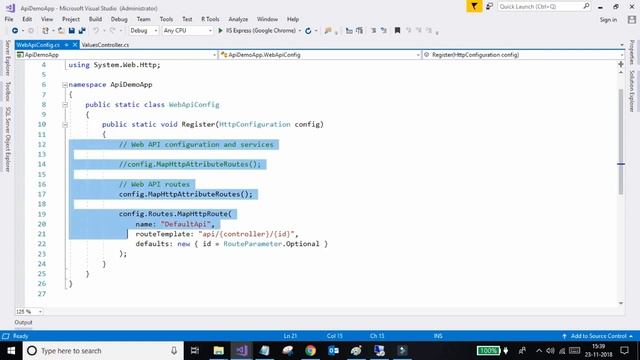Screen dimensions: 640x360
Task: Click the Refresh browser icon
Action: coord(308,31)
